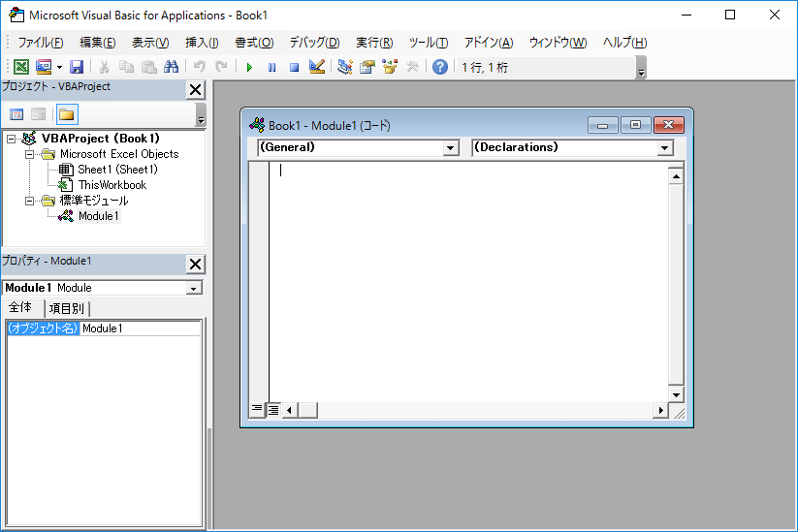
Task: Open the ヘルプ(H) menu
Action: 624,43
